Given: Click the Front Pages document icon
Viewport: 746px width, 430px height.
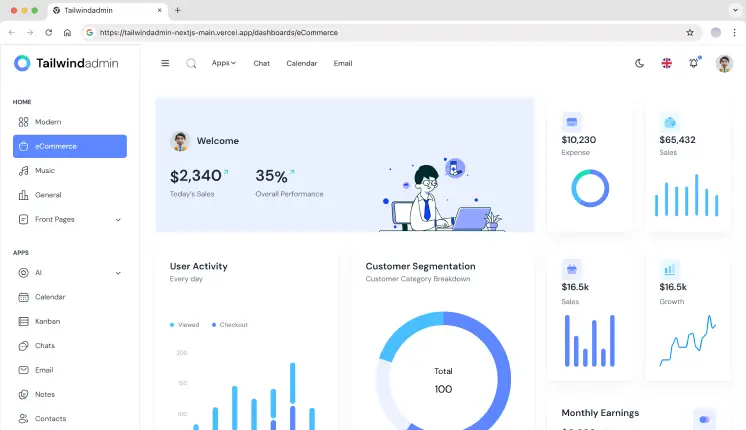Looking at the screenshot, I should tap(23, 219).
